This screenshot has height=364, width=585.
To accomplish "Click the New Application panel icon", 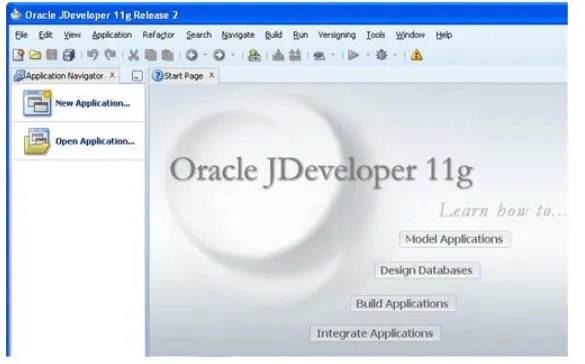I will coord(37,103).
